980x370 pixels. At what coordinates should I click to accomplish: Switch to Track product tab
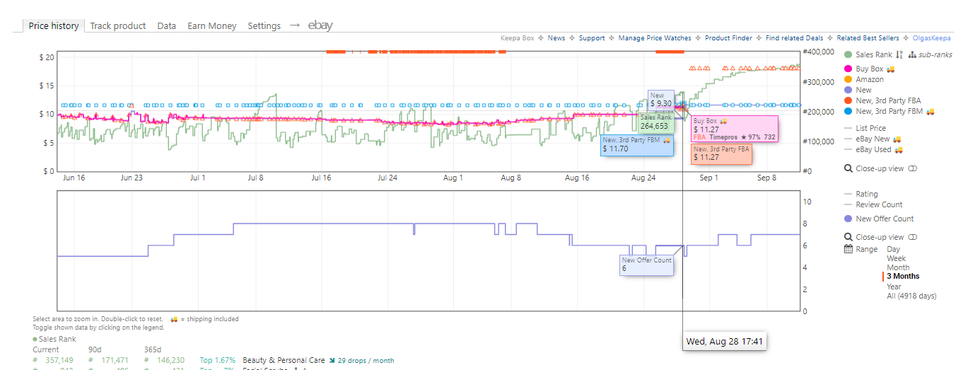pyautogui.click(x=118, y=25)
